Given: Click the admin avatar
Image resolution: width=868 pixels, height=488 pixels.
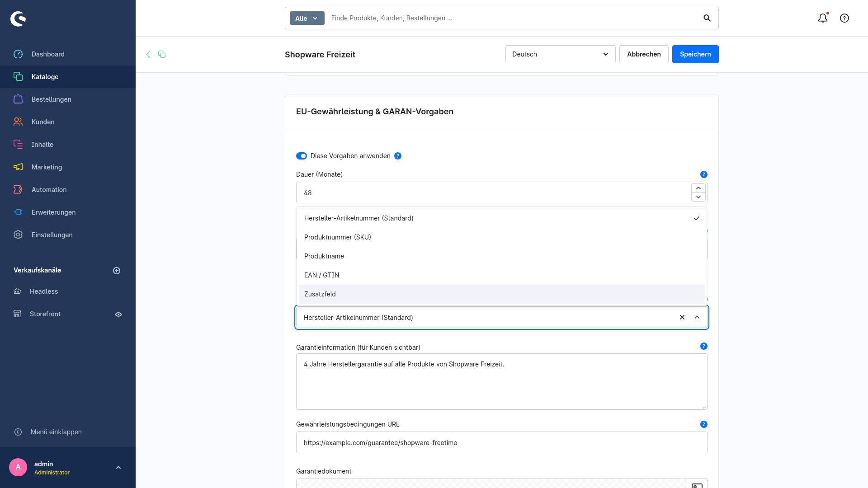Looking at the screenshot, I should (18, 467).
